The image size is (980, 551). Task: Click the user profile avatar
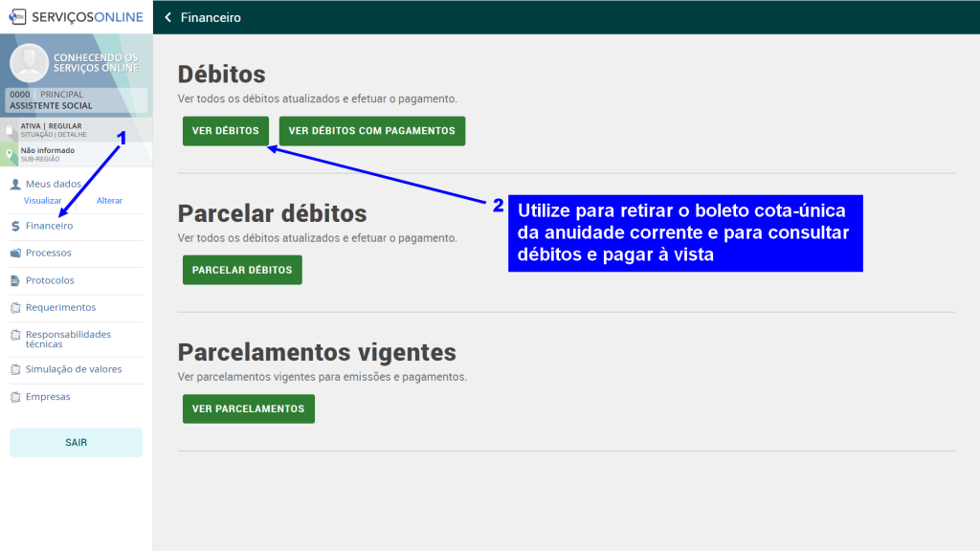(29, 64)
